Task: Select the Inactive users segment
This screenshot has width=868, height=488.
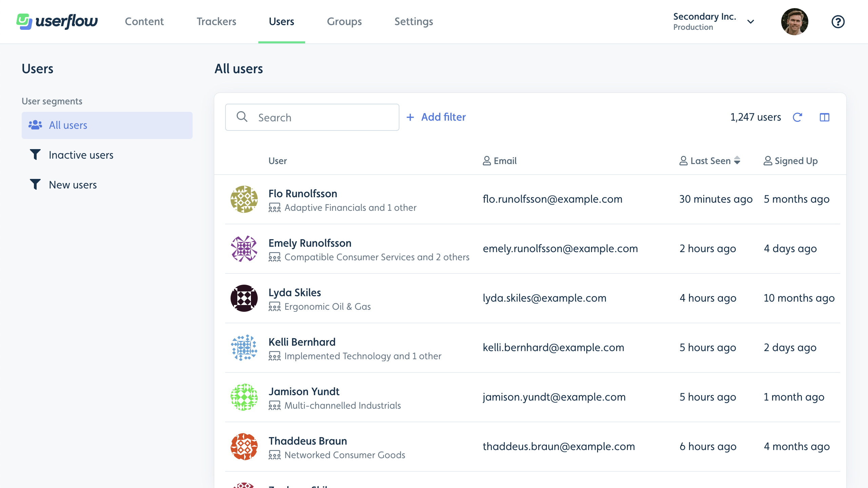Action: point(107,155)
